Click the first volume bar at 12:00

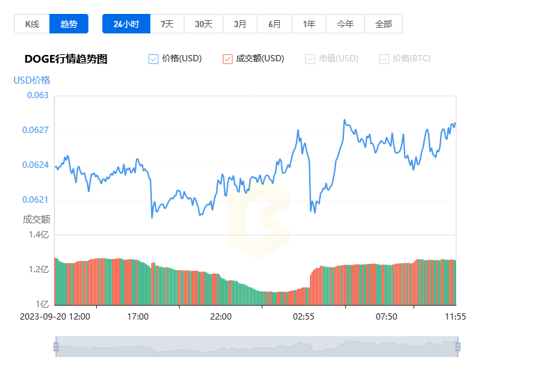56,281
